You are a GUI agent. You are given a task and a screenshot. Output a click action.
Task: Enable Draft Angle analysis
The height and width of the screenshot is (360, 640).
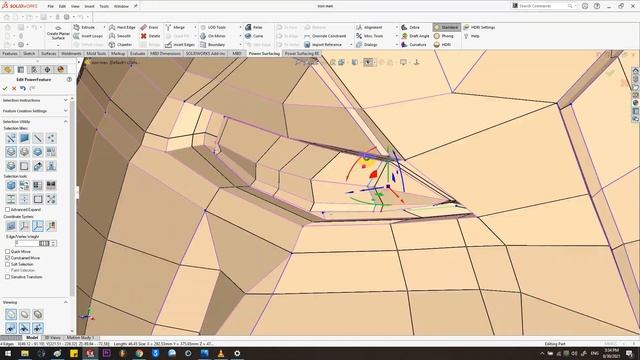(x=415, y=36)
